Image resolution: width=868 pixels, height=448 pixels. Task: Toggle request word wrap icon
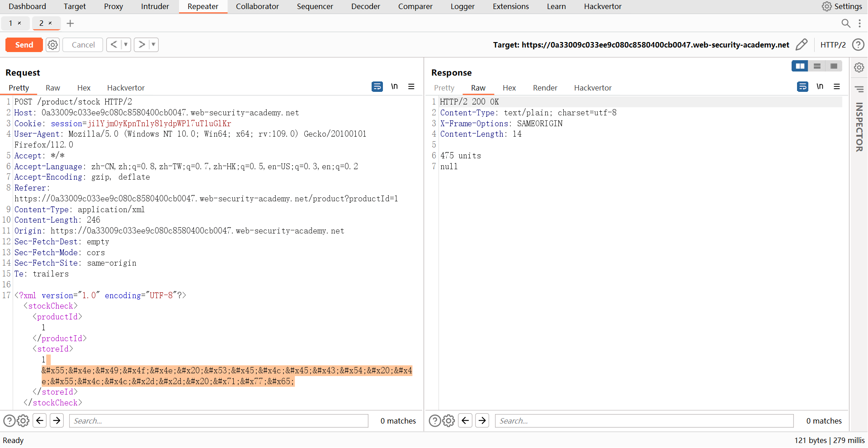click(x=377, y=86)
